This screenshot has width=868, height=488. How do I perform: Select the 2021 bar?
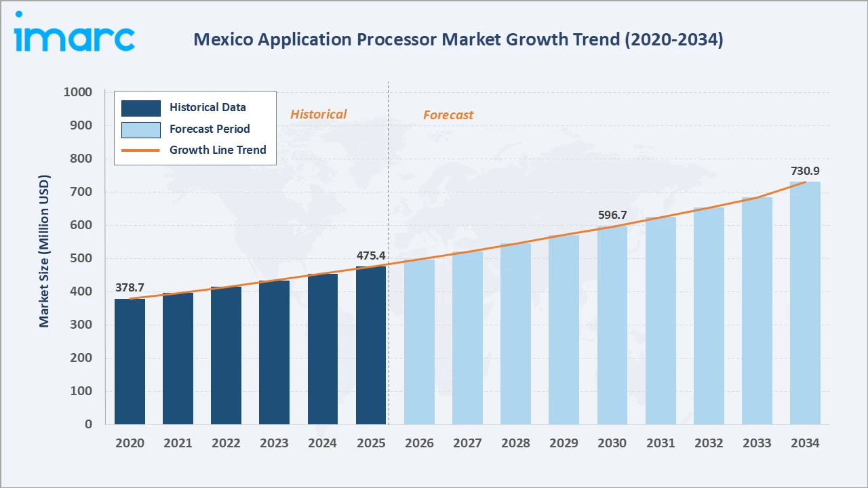pyautogui.click(x=178, y=359)
